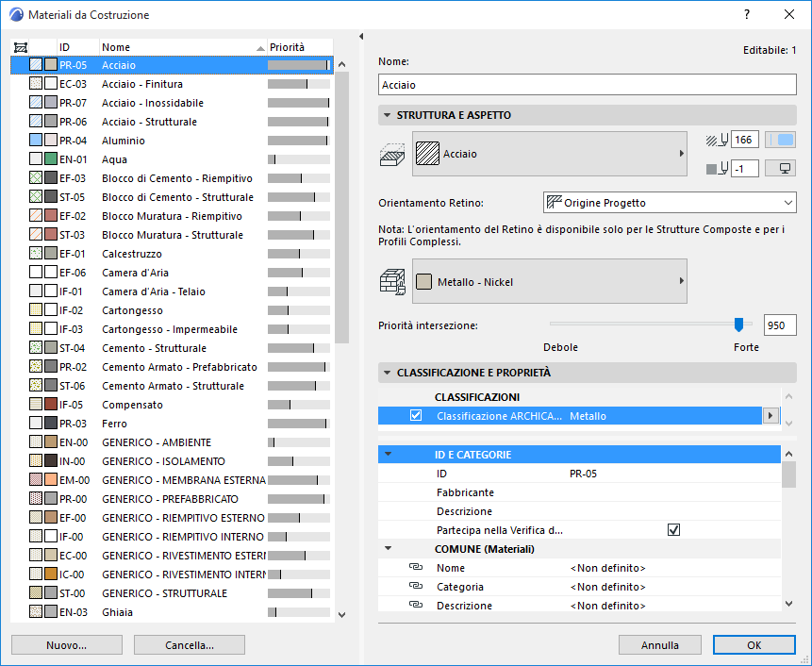Screen dimensions: 812x666
Task: Click the fill pattern icon of Calcestruzzo row
Action: (x=36, y=253)
